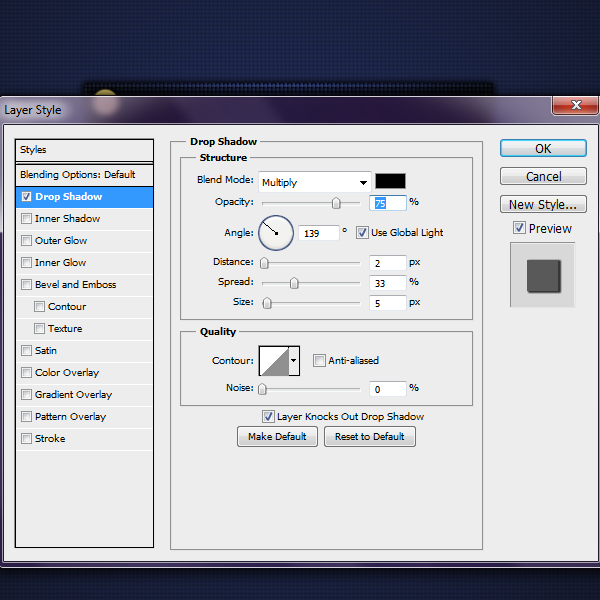Enable the Stroke checkbox
Image resolution: width=600 pixels, height=600 pixels.
click(26, 439)
